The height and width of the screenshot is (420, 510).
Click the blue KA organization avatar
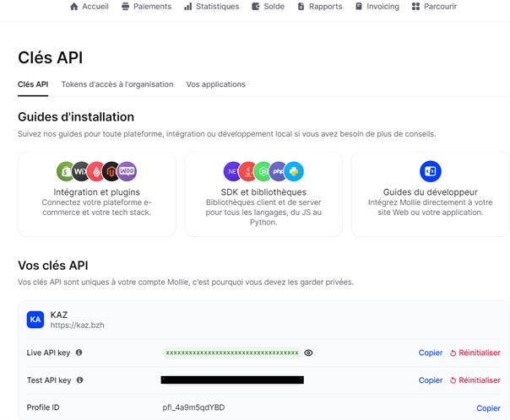pos(35,320)
